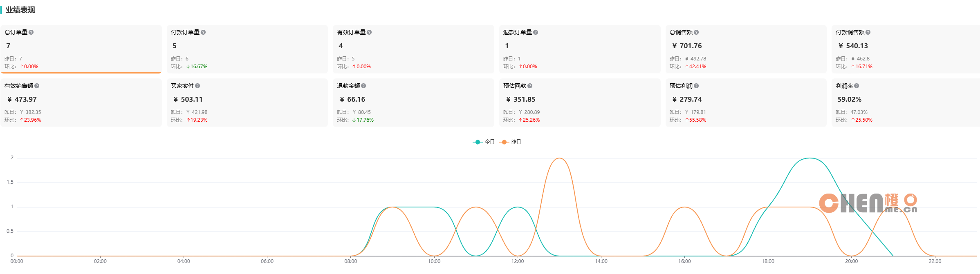Click help icon beside 预估回款

(x=530, y=86)
